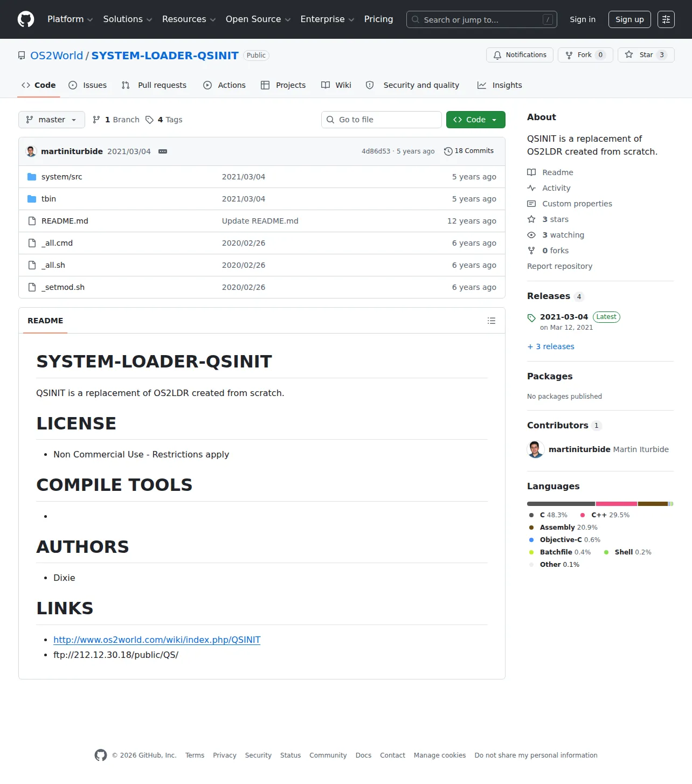Viewport: 692px width, 784px height.
Task: Switch to the Security and quality tab
Action: click(x=412, y=85)
